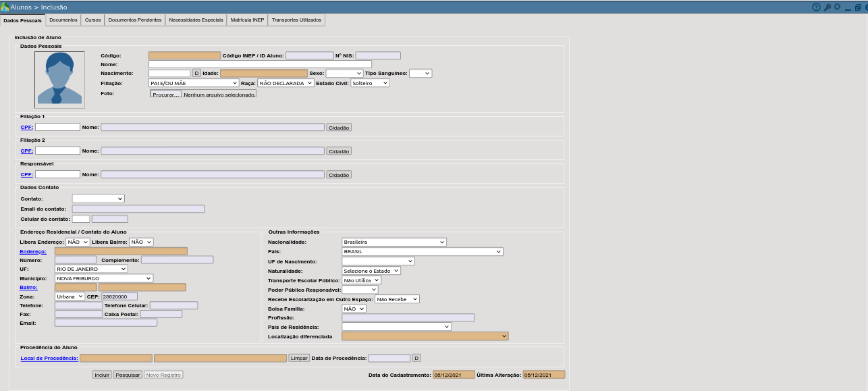Open the Libera Endereço dropdown

coord(78,242)
